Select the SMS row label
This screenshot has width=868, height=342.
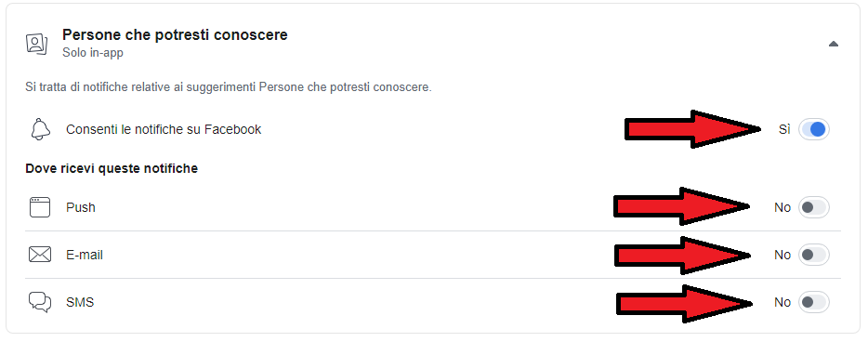(x=80, y=302)
